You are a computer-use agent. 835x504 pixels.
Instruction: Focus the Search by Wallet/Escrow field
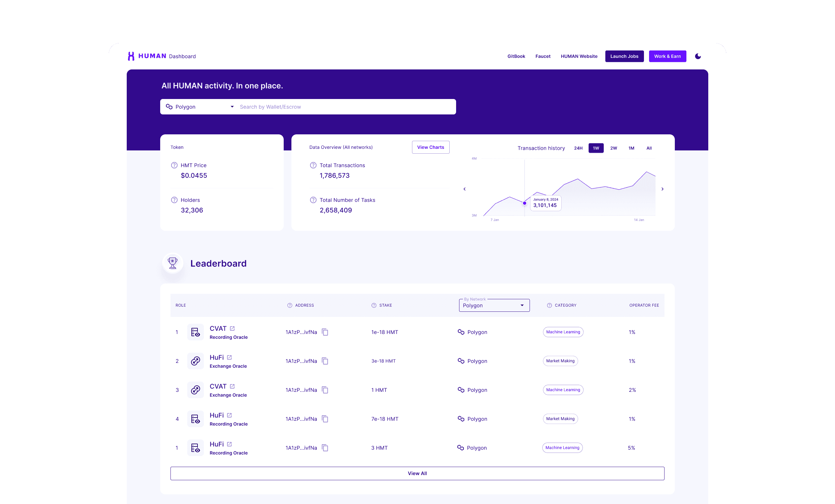pos(345,107)
